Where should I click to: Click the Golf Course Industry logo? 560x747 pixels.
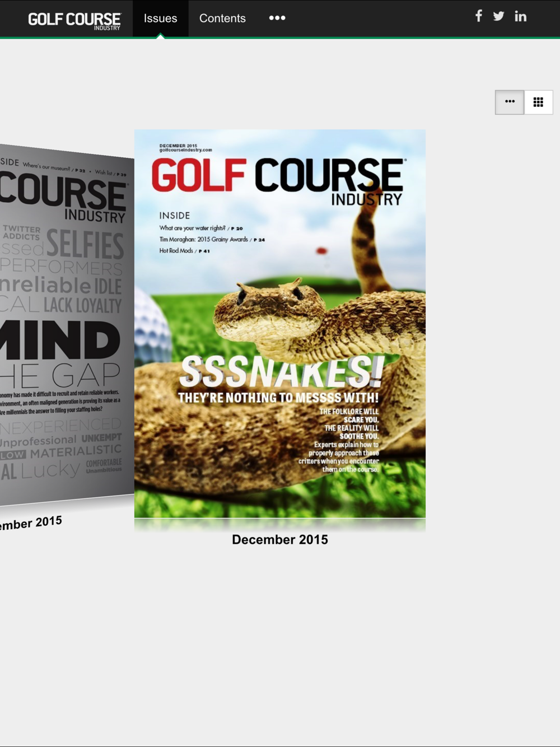(74, 20)
